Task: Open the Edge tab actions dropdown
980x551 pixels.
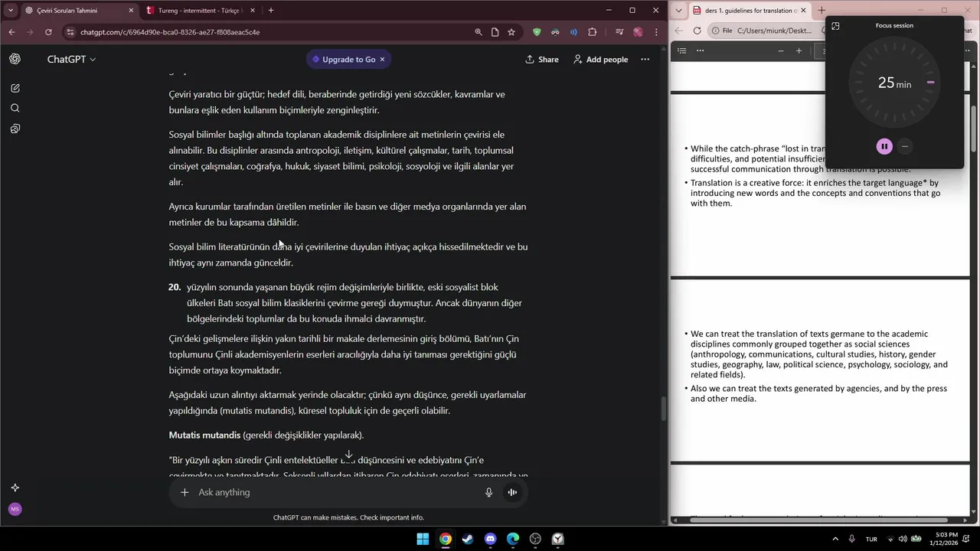Action: (678, 11)
